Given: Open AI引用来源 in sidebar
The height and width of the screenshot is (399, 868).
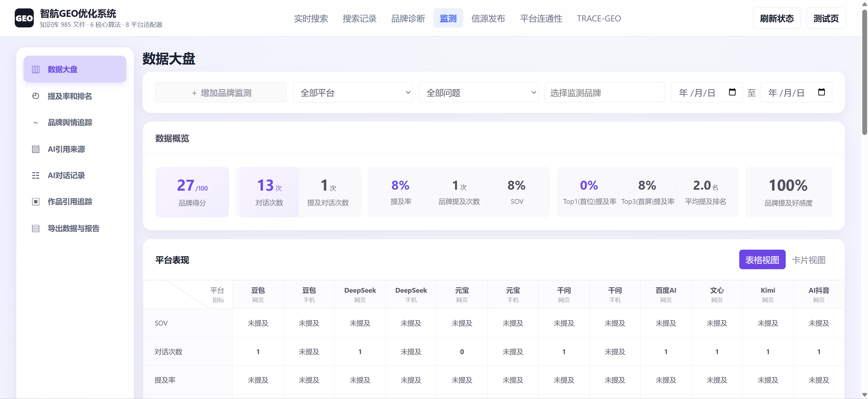Looking at the screenshot, I should [x=75, y=149].
